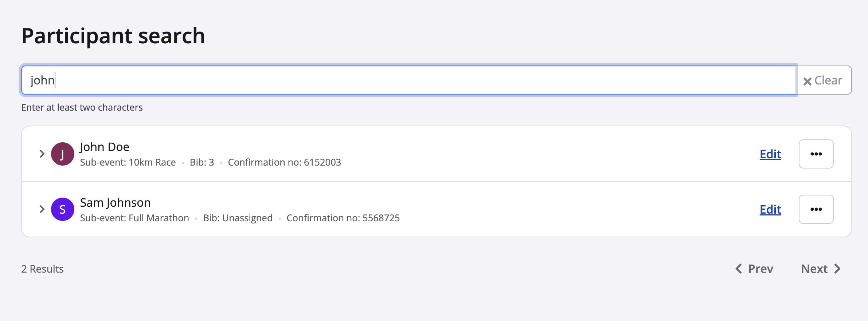The image size is (868, 321).
Task: Open Edit link for Sam Johnson
Action: (x=770, y=210)
